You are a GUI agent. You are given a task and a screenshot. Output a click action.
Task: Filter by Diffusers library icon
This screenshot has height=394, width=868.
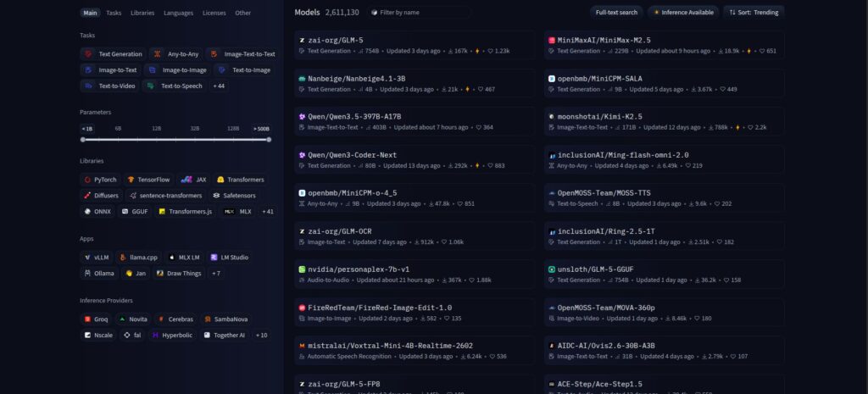pos(87,196)
